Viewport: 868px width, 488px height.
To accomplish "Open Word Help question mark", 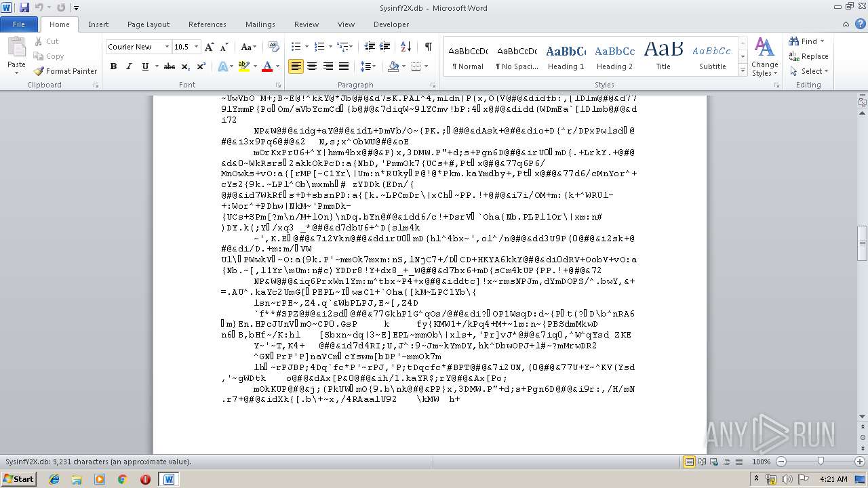I will [859, 24].
